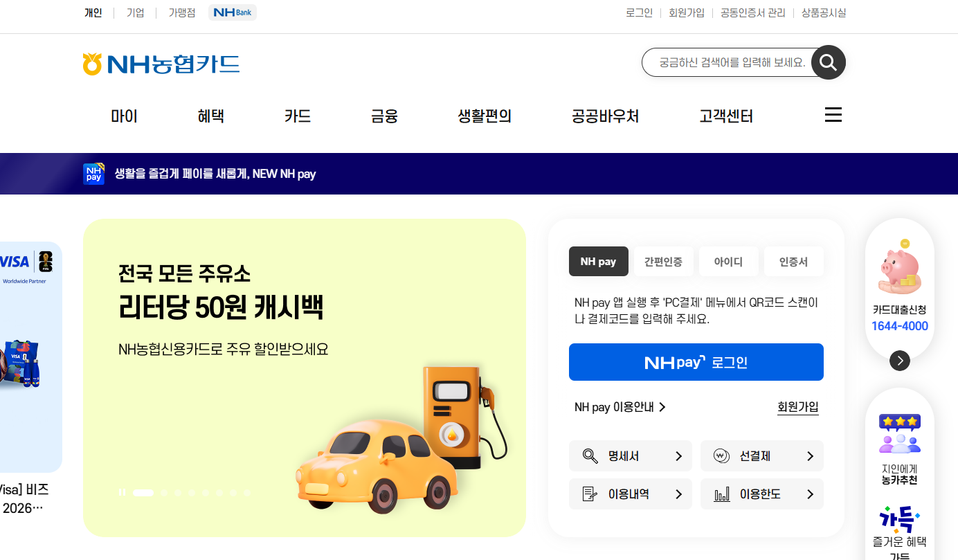Click the underlined 회원가입 link in login panel

coord(798,407)
